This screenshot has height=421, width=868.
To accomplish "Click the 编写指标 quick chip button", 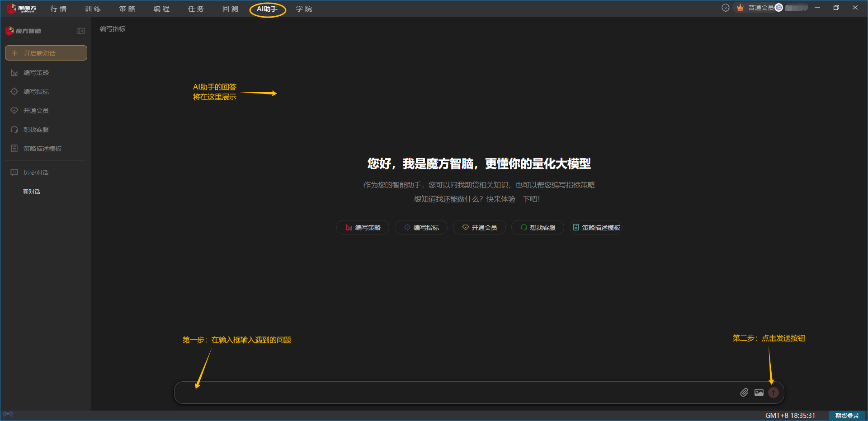I will [x=421, y=228].
